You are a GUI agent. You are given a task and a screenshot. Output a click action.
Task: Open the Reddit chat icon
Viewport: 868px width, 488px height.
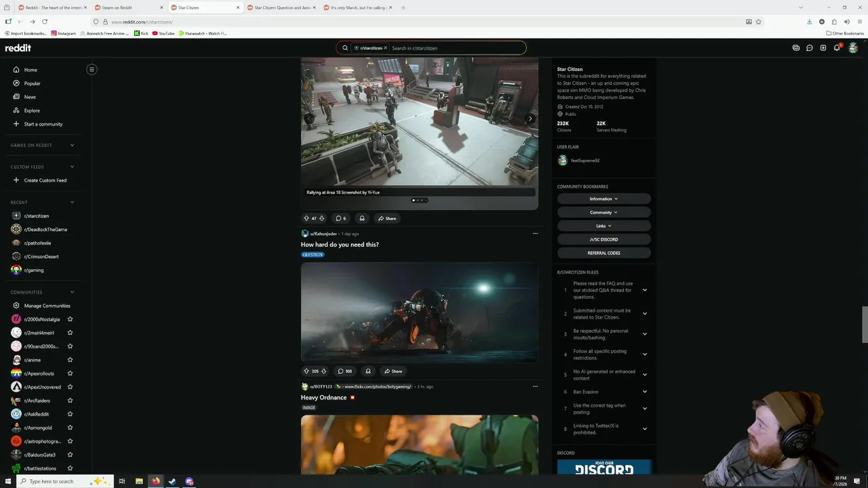[x=810, y=48]
